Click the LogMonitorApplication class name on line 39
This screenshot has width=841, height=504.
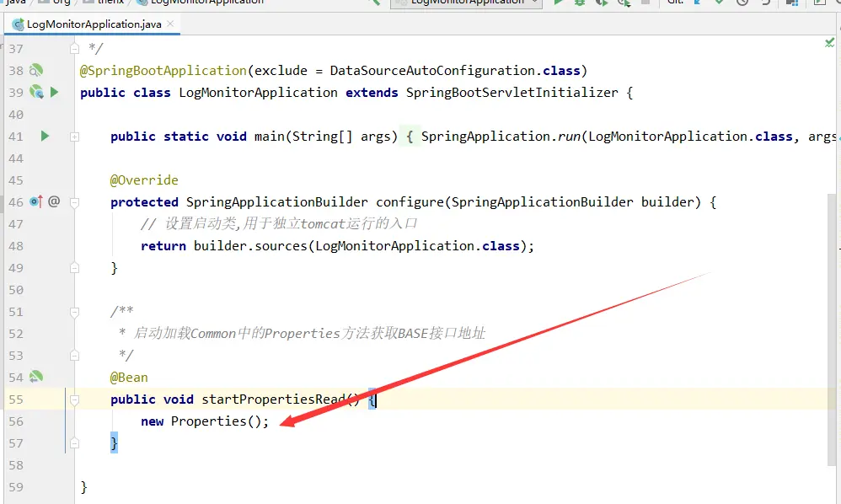pyautogui.click(x=258, y=93)
